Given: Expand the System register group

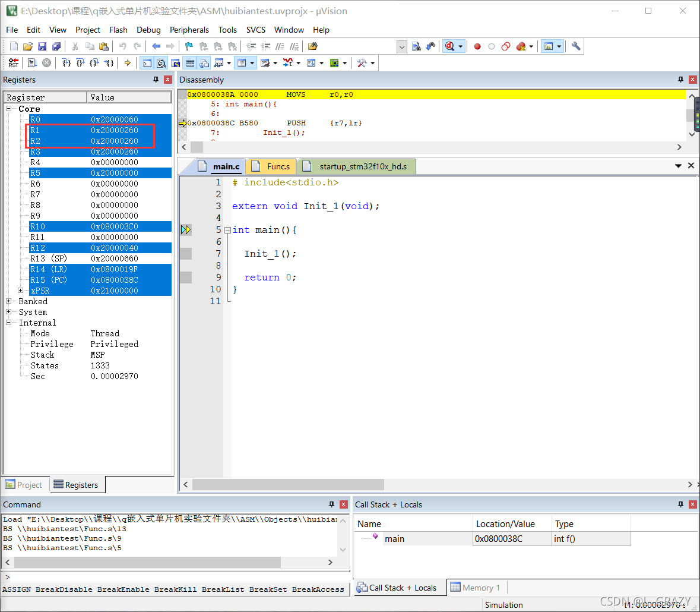Looking at the screenshot, I should pos(8,312).
